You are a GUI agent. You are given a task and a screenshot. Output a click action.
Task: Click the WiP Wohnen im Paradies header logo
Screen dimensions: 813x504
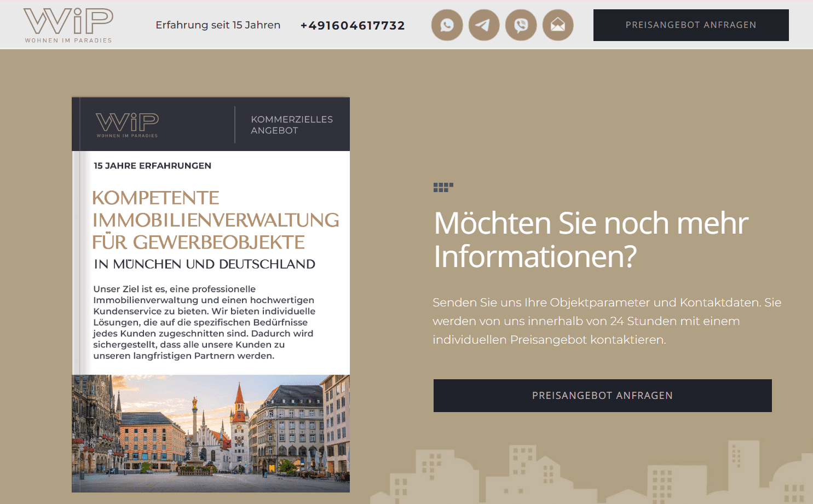(x=68, y=25)
